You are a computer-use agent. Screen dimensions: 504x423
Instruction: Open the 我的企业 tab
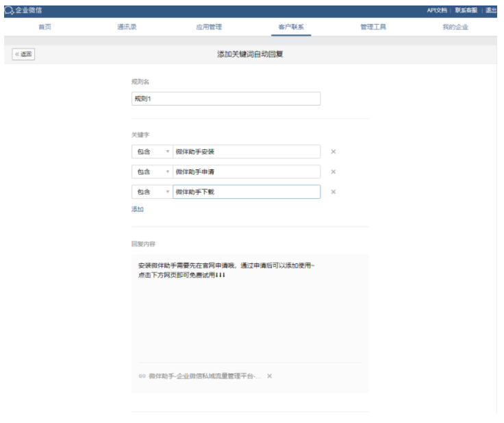coord(455,27)
